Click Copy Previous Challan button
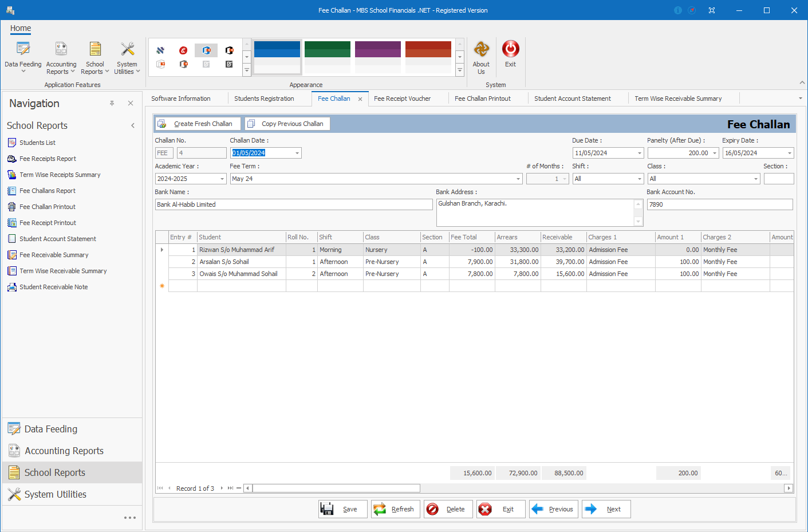This screenshot has width=808, height=532. point(287,124)
